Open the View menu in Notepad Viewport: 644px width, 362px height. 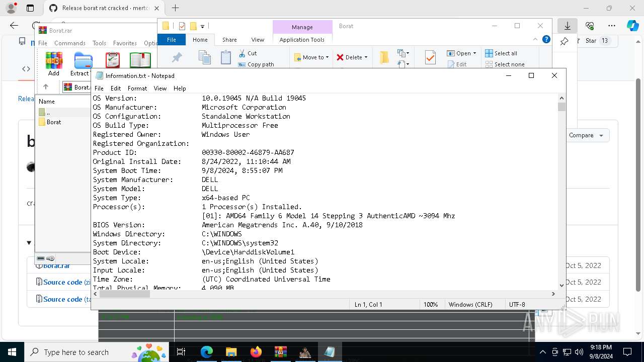[160, 88]
